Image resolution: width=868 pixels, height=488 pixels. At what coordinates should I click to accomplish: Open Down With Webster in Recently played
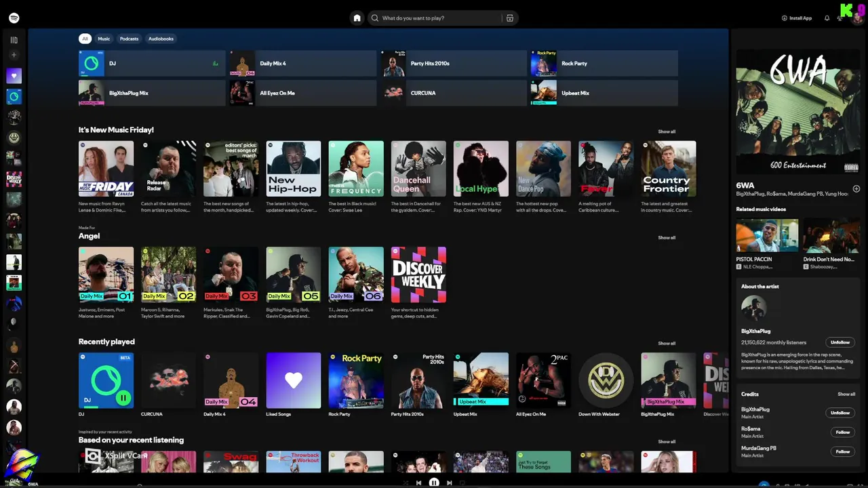606,380
